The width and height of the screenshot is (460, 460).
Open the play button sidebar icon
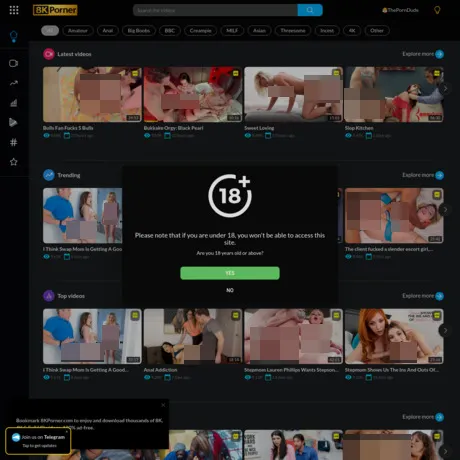(x=13, y=122)
